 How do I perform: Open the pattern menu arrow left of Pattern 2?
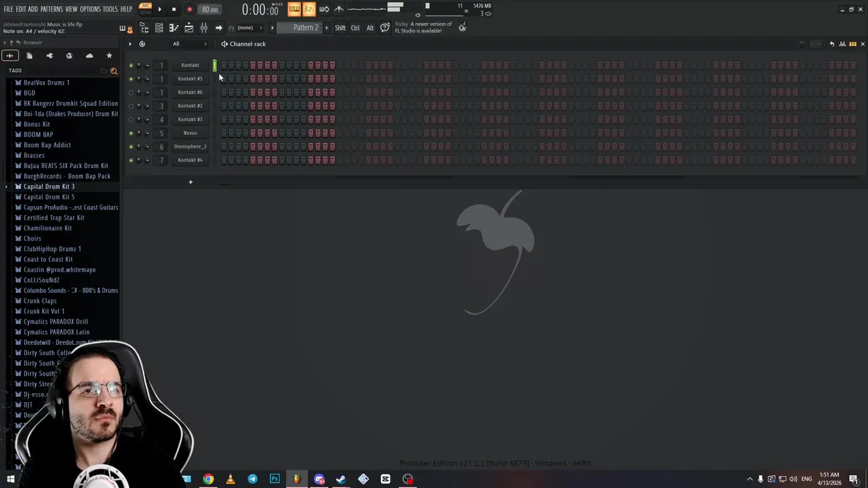coord(273,28)
